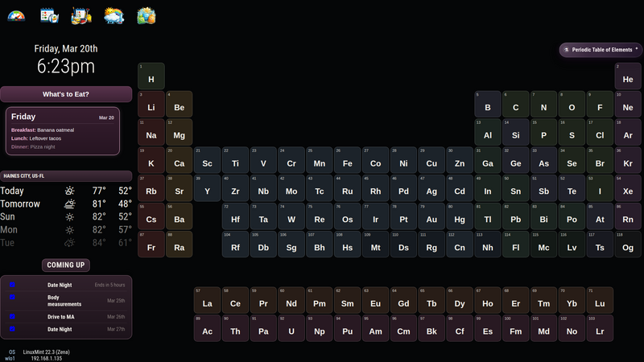Click the Lanthanum (La) tile
This screenshot has height=362, width=644.
(x=208, y=300)
